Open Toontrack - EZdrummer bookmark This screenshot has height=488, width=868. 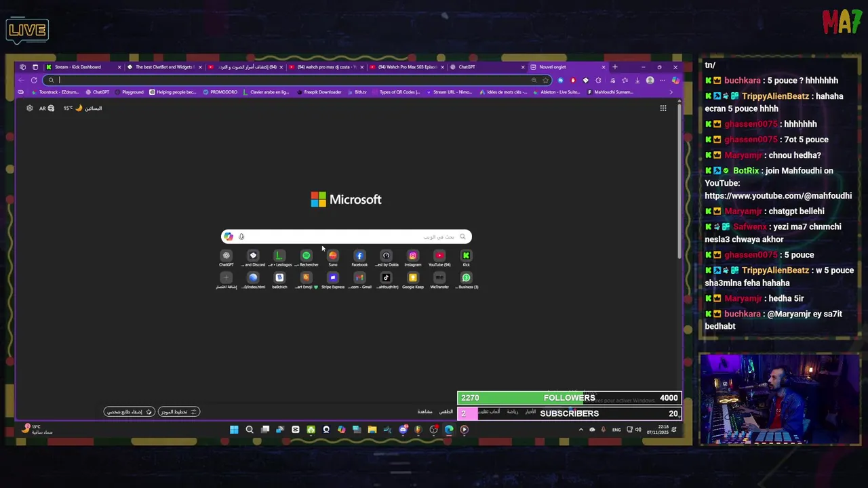[x=54, y=92]
